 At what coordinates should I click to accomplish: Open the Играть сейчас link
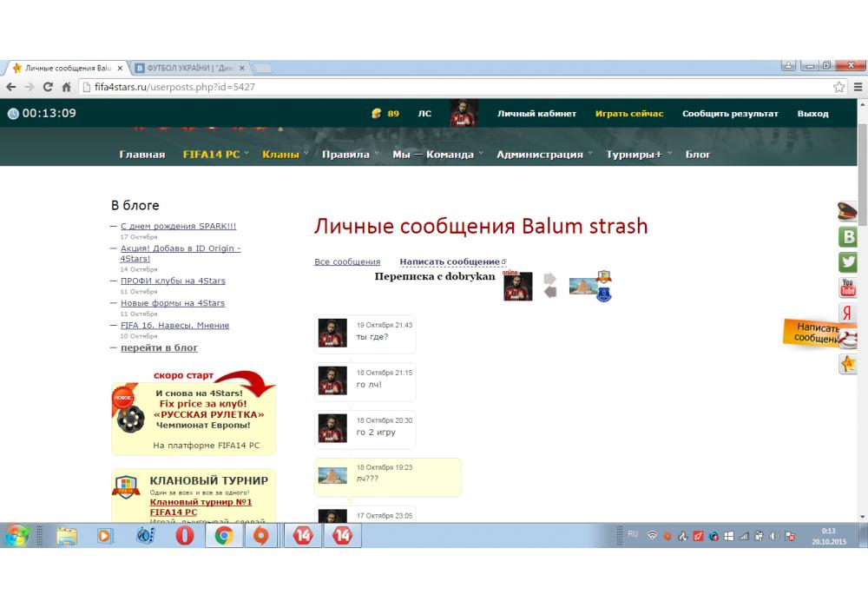(629, 114)
